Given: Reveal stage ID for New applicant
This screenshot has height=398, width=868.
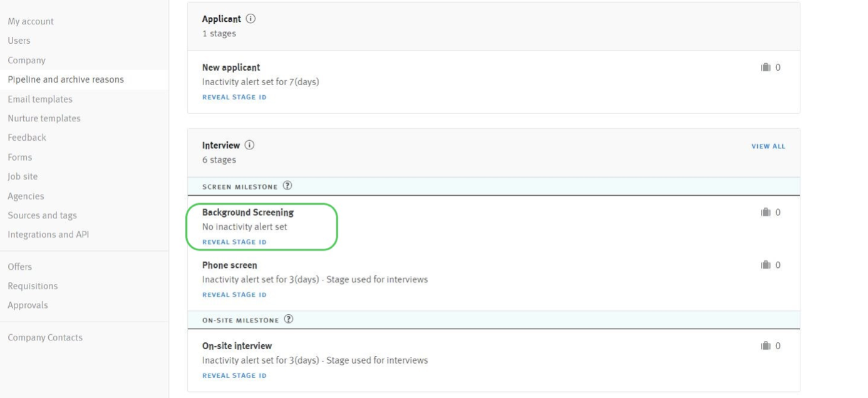Looking at the screenshot, I should tap(234, 97).
